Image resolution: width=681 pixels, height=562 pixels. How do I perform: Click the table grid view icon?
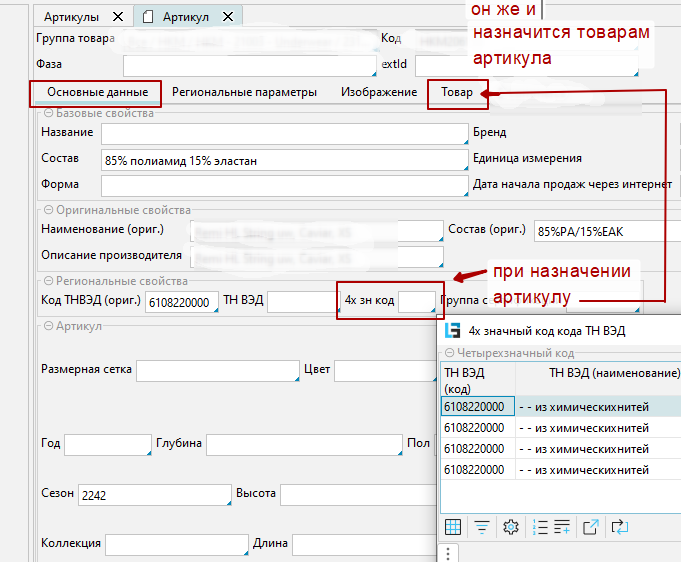[453, 527]
